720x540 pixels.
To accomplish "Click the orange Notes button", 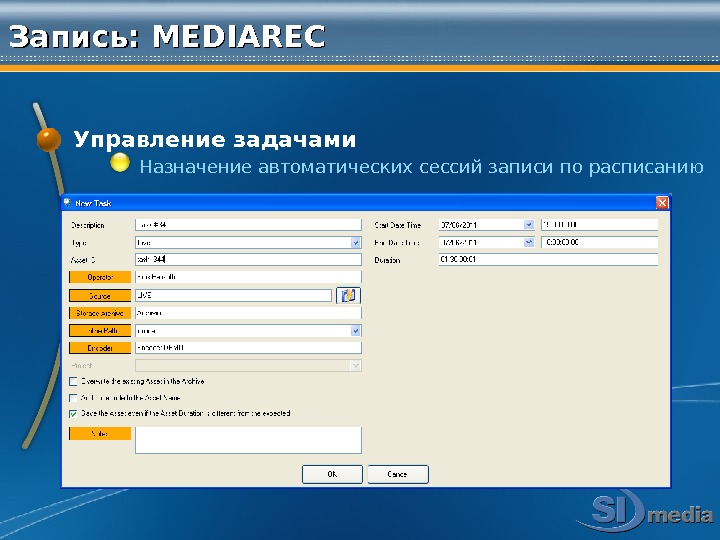I will 100,433.
